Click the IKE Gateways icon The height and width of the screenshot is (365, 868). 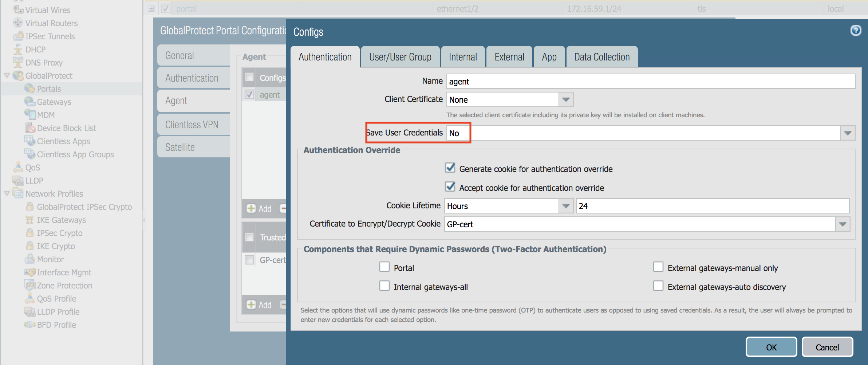point(29,220)
